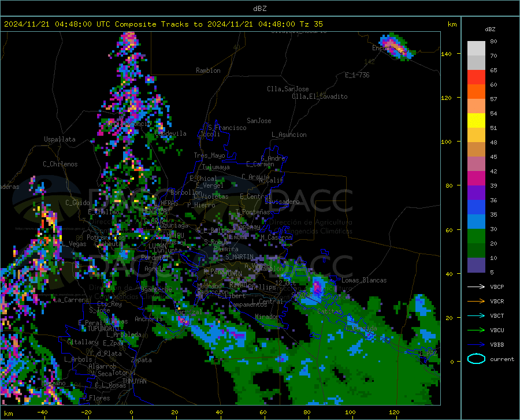Click the green VBCU arrow legend icon

[x=476, y=330]
